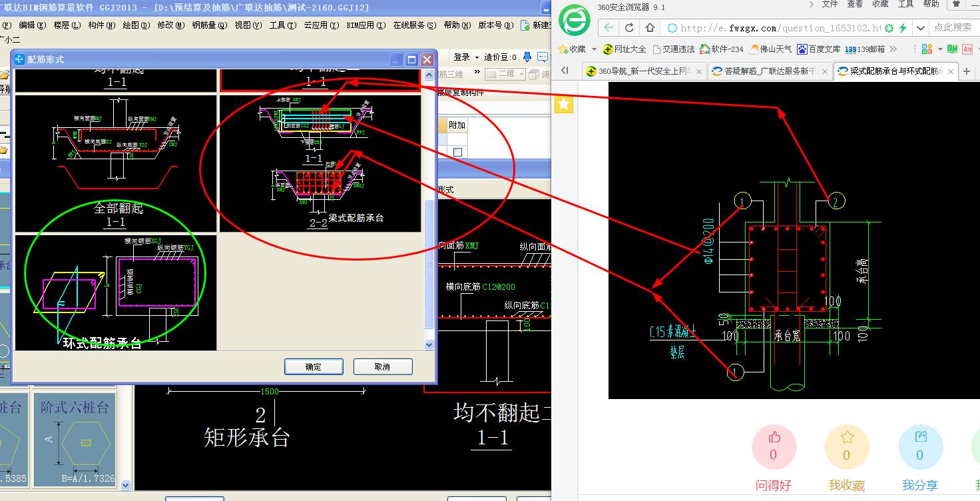The width and height of the screenshot is (980, 501).
Task: Open the 139邮箱 bookmark
Action: coord(865,49)
